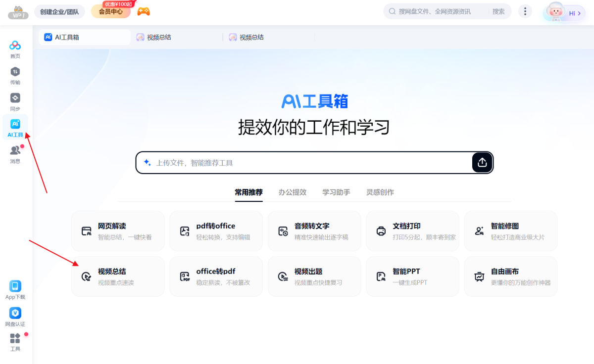Click the 搜索 button
The height and width of the screenshot is (364, 594).
coord(499,11)
